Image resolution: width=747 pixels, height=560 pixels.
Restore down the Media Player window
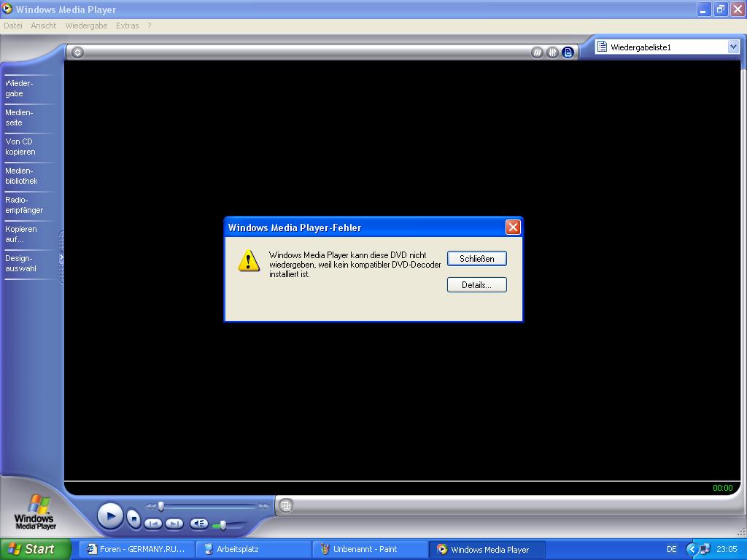(x=721, y=9)
